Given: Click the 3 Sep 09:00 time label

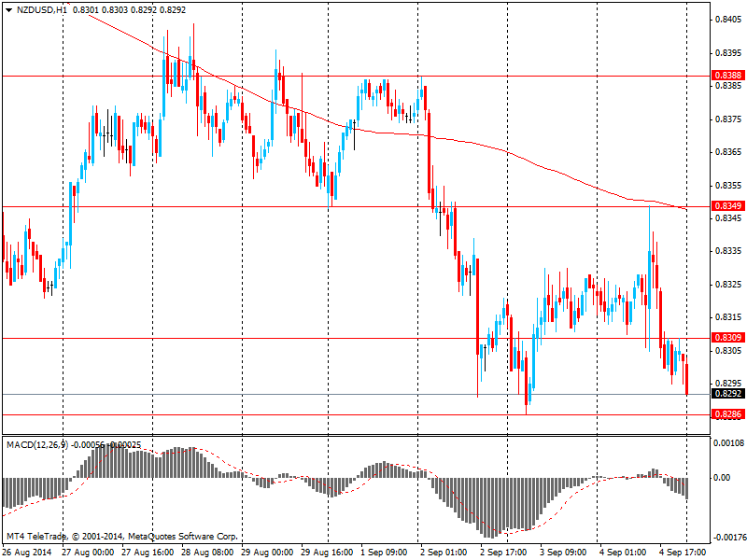Looking at the screenshot, I should [x=563, y=553].
